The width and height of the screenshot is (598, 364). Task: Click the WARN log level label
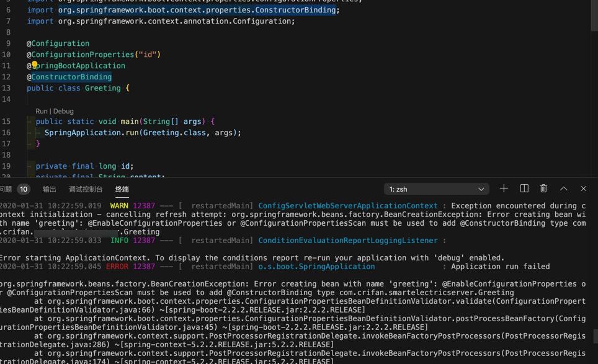pos(119,206)
